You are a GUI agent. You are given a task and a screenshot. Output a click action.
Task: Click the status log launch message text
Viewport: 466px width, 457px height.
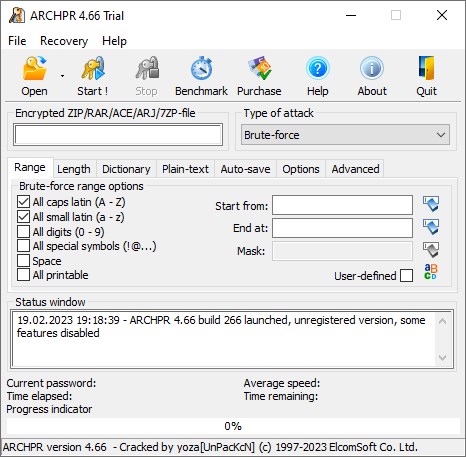(x=221, y=326)
